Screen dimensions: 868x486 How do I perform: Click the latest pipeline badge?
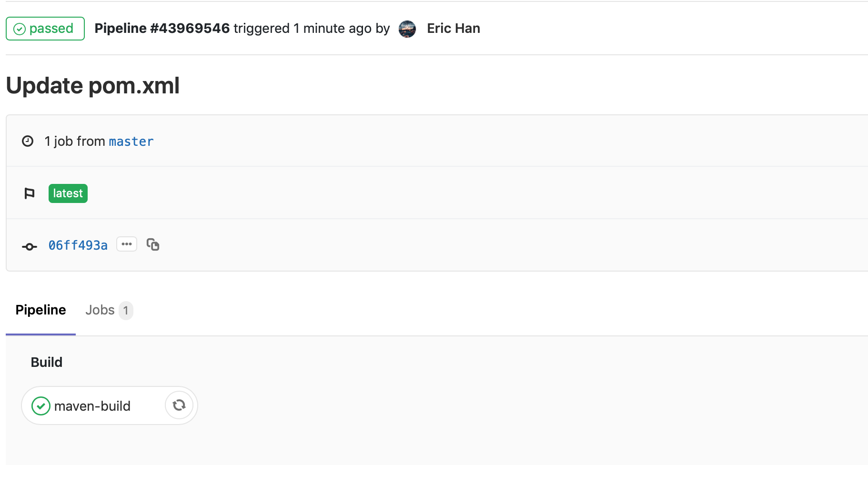(68, 193)
